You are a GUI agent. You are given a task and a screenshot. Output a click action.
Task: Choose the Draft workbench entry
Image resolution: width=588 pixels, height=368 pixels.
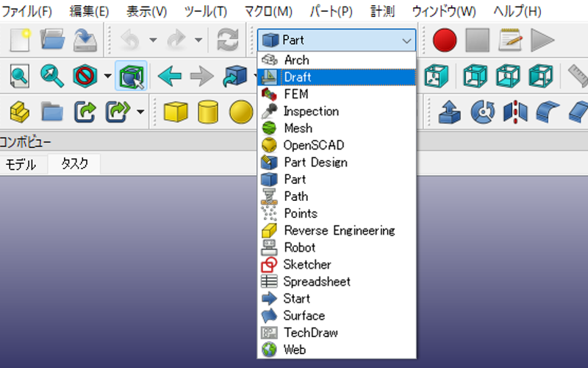(337, 77)
